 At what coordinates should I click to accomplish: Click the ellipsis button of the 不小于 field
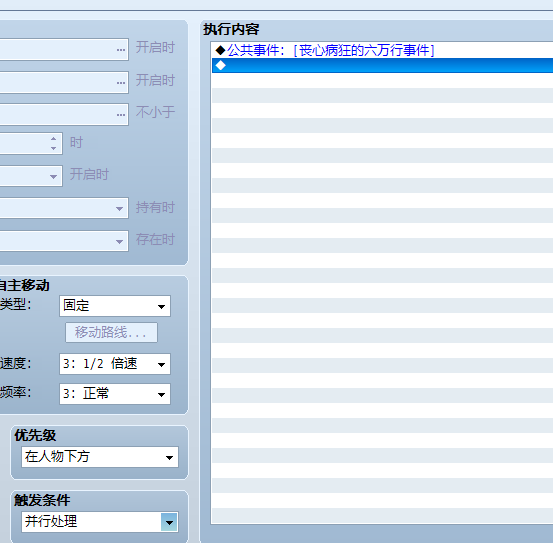click(121, 115)
